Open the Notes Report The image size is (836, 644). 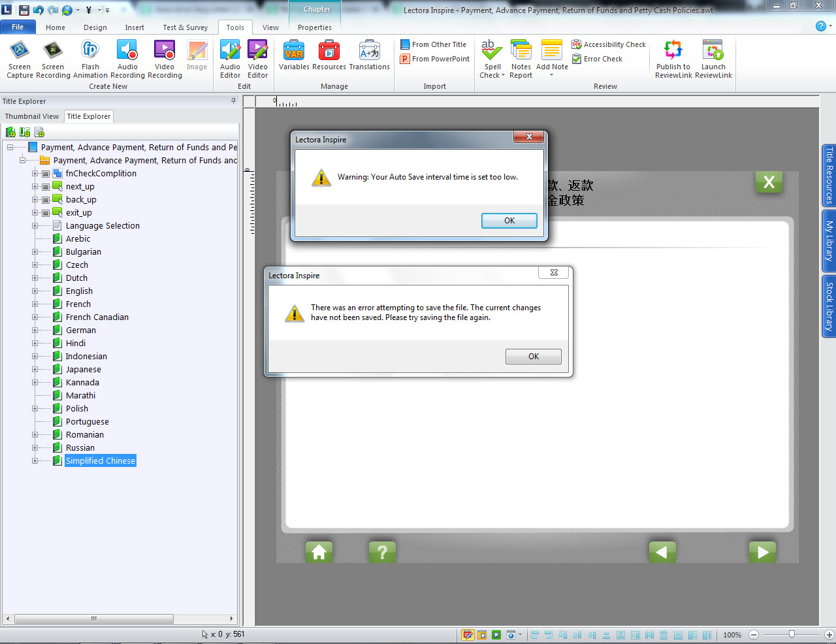pos(521,59)
